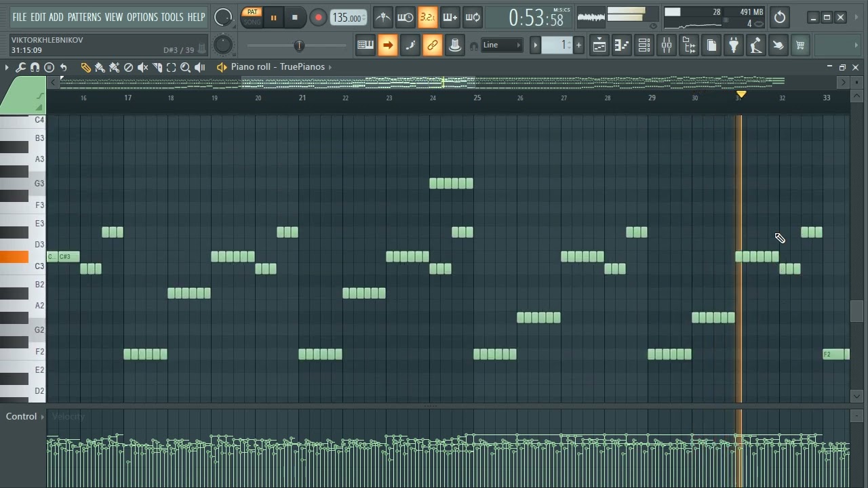Open the tempo tapper
The width and height of the screenshot is (868, 488).
(x=755, y=45)
